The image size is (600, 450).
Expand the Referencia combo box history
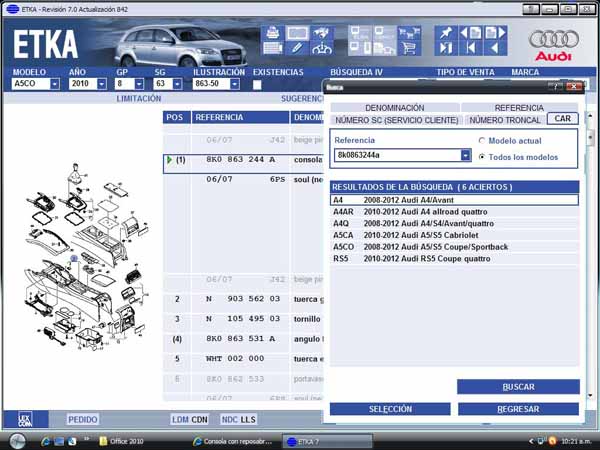pos(466,155)
